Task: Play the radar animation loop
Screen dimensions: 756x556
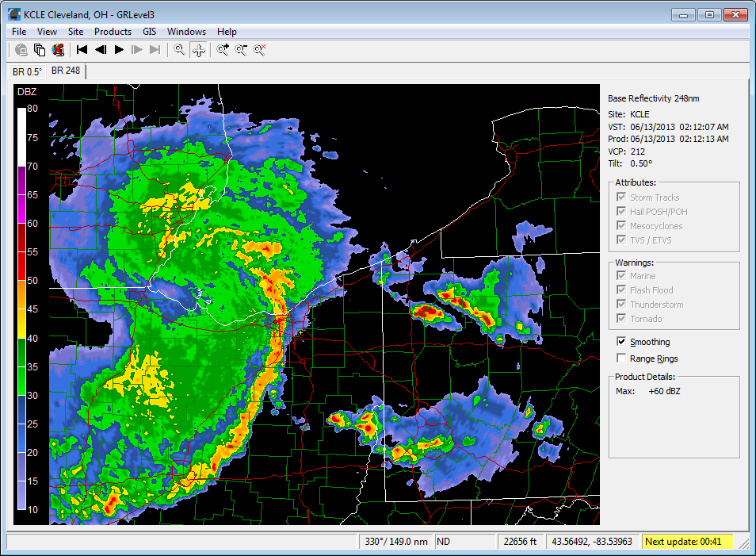Action: (x=119, y=50)
